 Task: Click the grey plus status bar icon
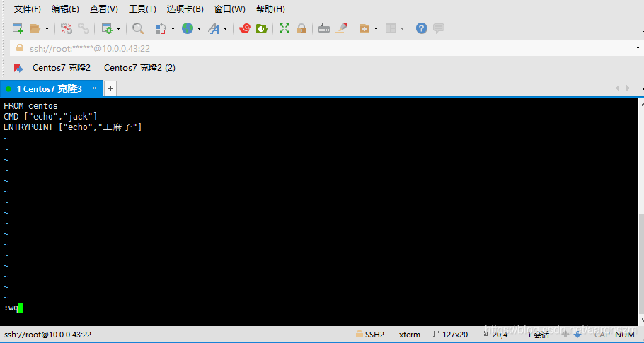565,335
